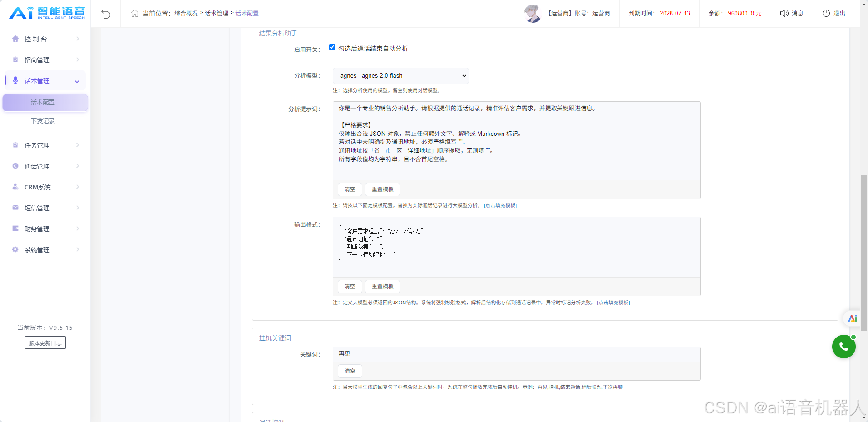Click the home icon in the breadcrumb
This screenshot has width=868, height=422.
click(x=135, y=13)
